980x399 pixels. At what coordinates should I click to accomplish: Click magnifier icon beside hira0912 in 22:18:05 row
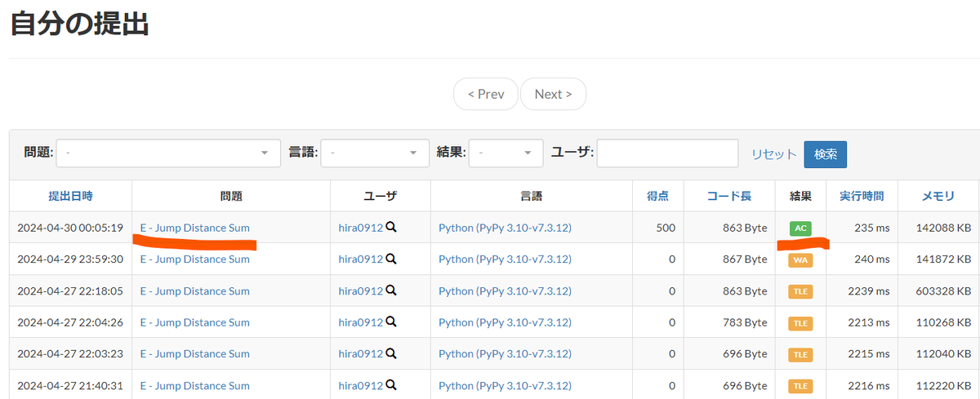tap(391, 290)
